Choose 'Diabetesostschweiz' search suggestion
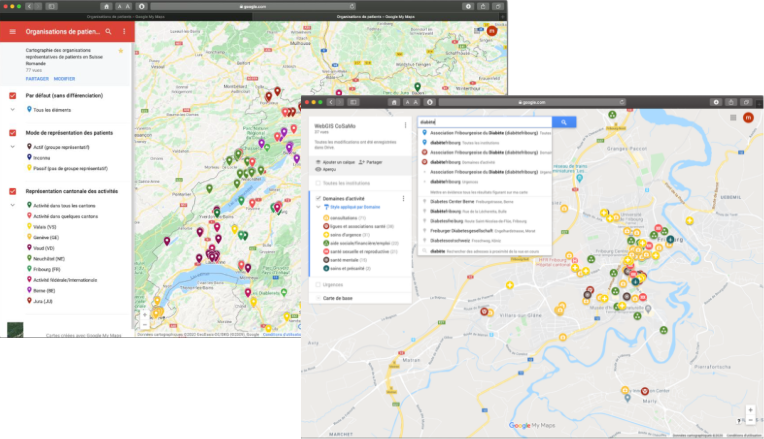Screen dimensions: 764x439 click(485, 241)
